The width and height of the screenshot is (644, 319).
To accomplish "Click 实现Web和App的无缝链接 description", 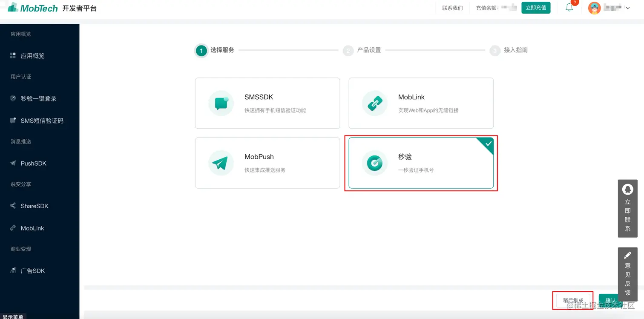I will pos(428,110).
